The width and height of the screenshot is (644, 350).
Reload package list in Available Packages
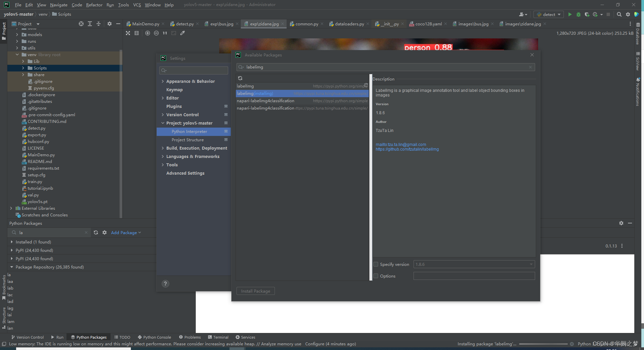pyautogui.click(x=240, y=78)
